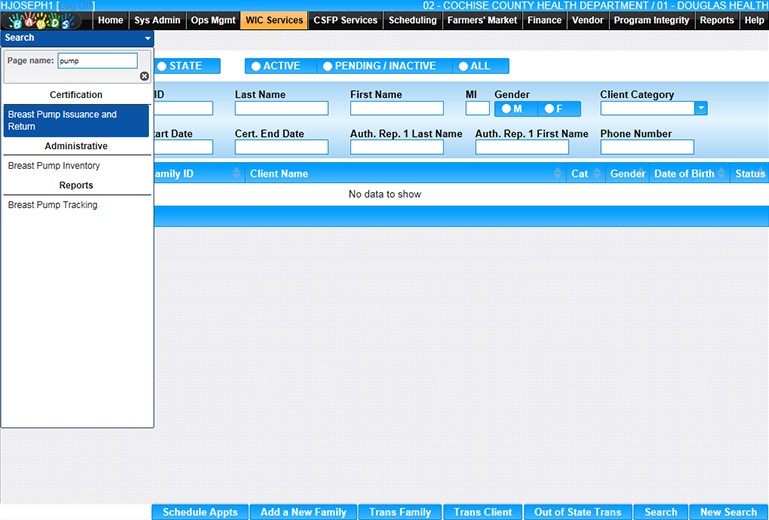Sort by Cat column arrows
This screenshot has width=769, height=520.
click(x=598, y=174)
